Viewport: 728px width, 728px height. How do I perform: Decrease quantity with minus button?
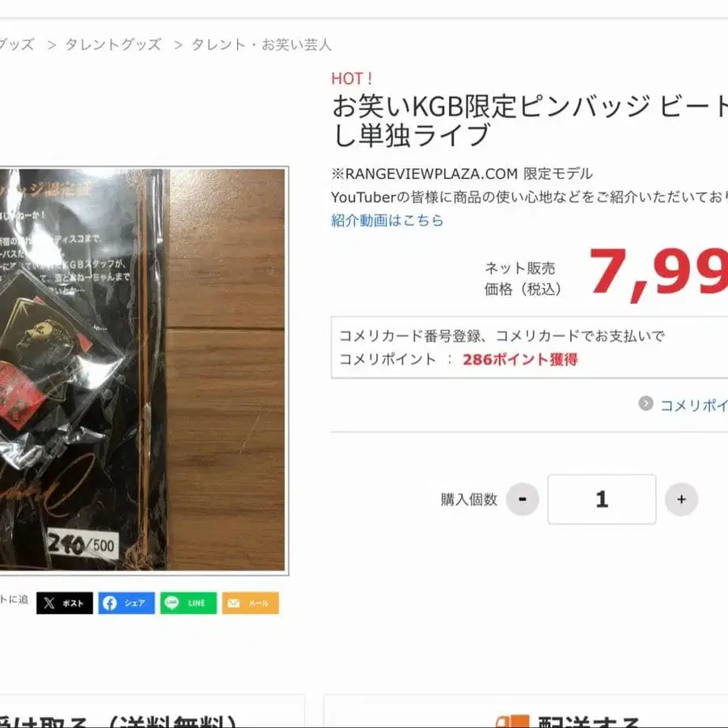(x=523, y=499)
